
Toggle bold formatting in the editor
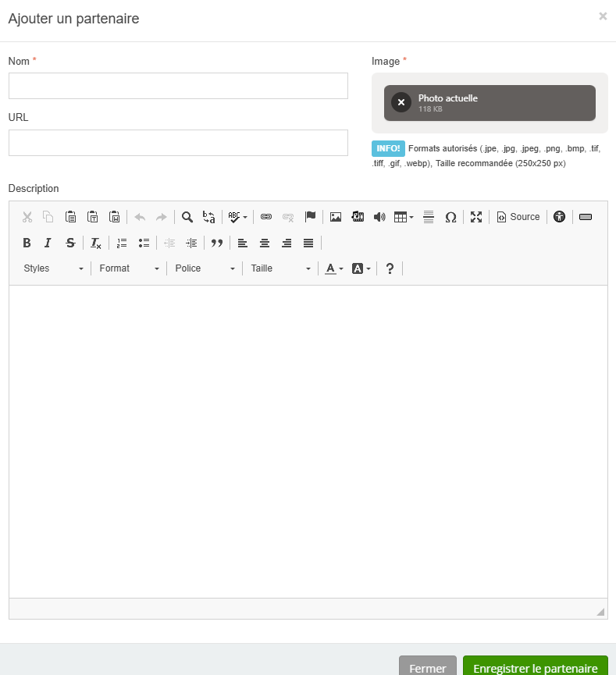(27, 243)
